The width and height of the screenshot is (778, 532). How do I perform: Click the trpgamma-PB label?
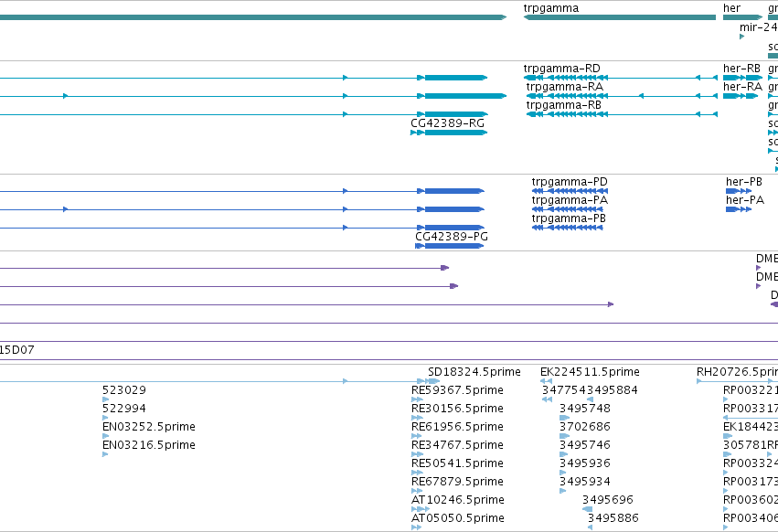click(x=569, y=218)
